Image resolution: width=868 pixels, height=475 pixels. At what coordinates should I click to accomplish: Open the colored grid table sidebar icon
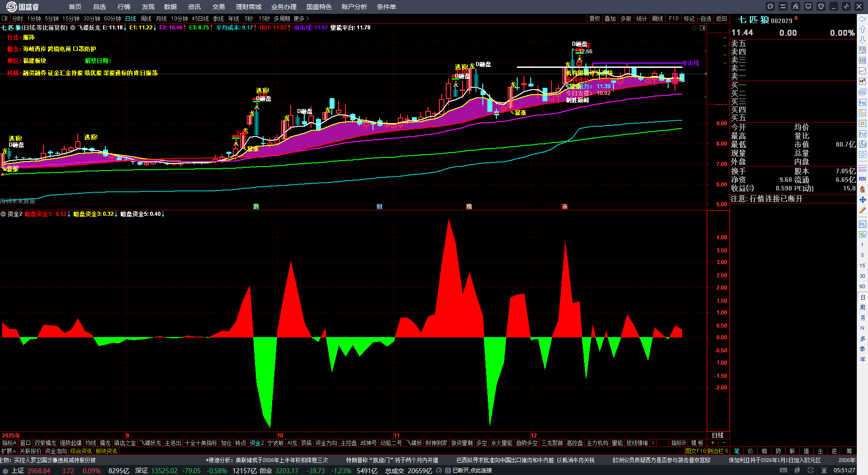863,61
